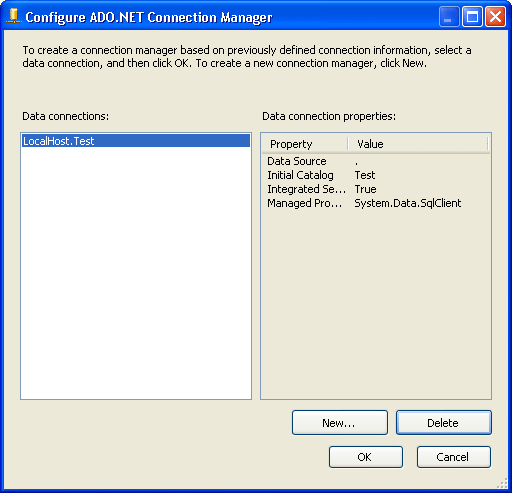The height and width of the screenshot is (493, 512).
Task: Minimize the dialog window
Action: coord(449,16)
